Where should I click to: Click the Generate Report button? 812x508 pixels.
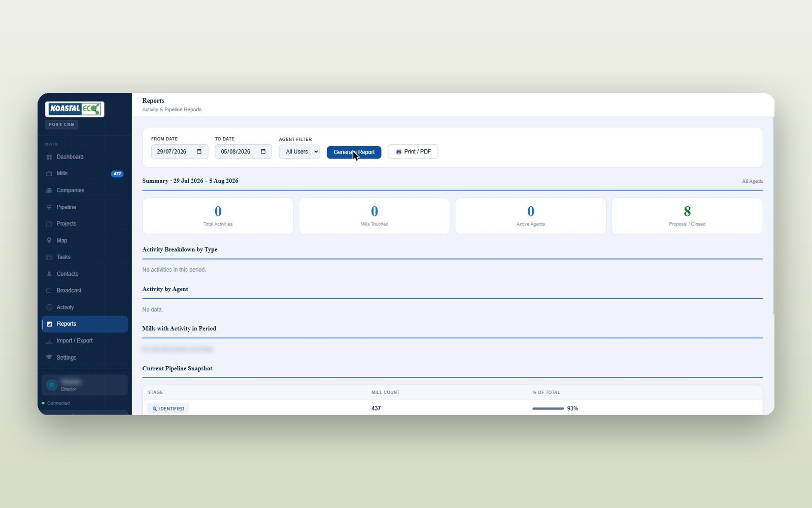click(354, 152)
